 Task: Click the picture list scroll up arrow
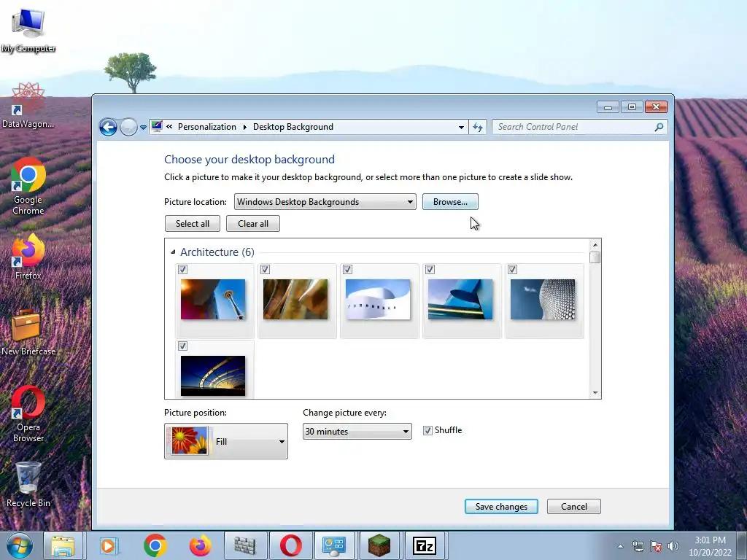595,245
